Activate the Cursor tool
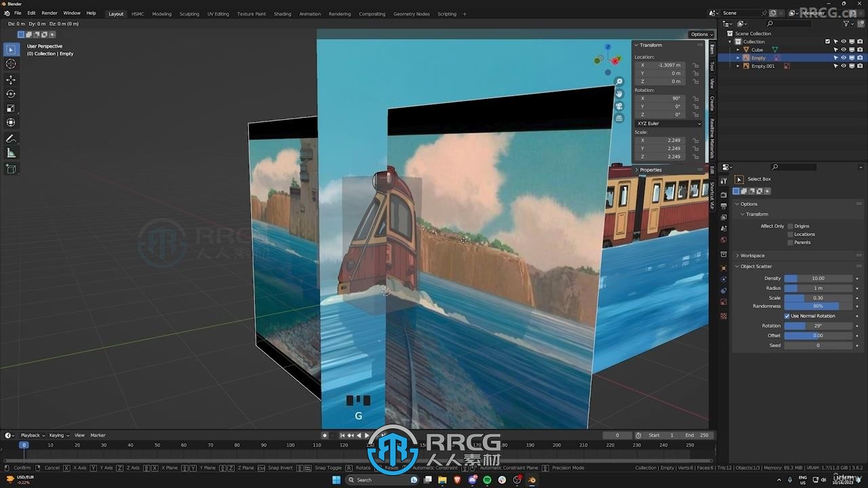Viewport: 868px width, 488px height. click(11, 64)
